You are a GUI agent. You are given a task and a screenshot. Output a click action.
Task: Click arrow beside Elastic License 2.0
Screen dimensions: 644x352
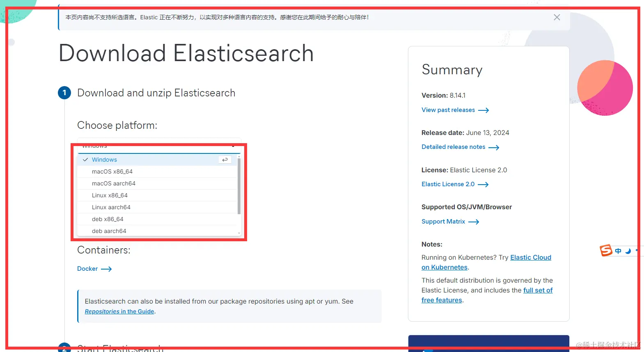pyautogui.click(x=483, y=185)
